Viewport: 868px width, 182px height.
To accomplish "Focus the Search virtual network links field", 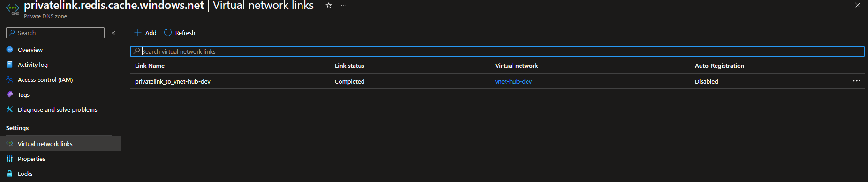I will 498,51.
